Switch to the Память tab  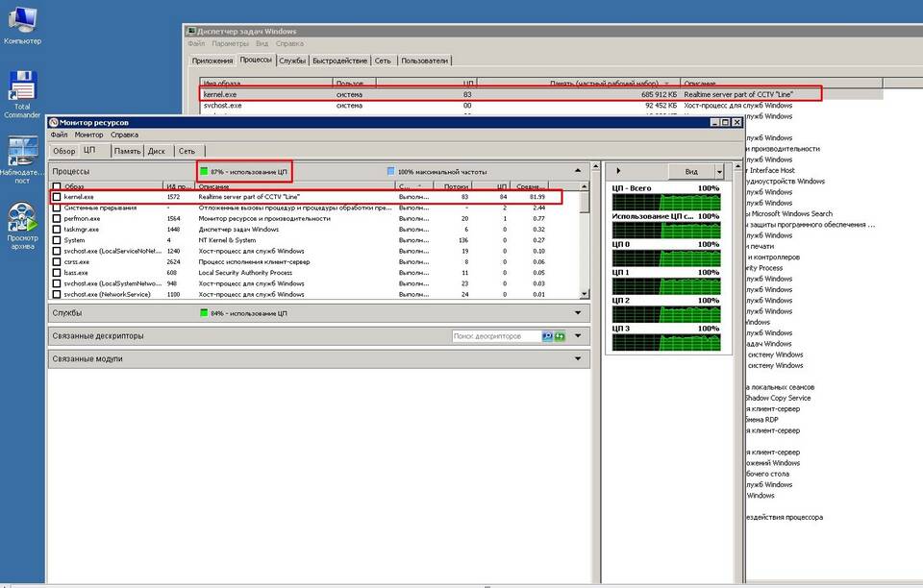coord(127,151)
